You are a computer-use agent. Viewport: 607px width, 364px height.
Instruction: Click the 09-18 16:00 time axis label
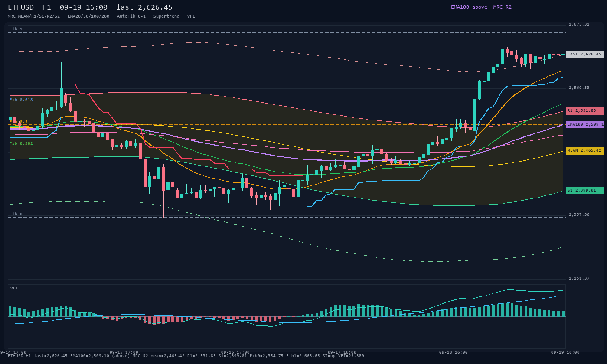(x=454, y=352)
